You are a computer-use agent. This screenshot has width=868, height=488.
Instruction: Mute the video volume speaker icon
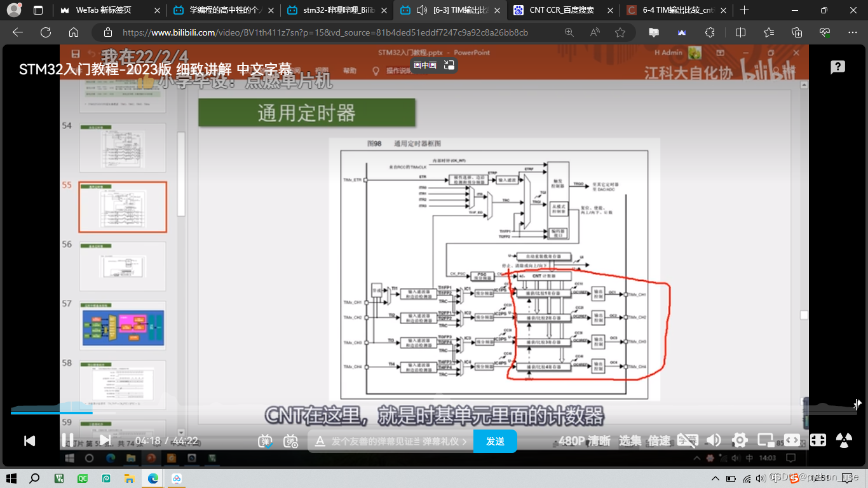pyautogui.click(x=714, y=440)
